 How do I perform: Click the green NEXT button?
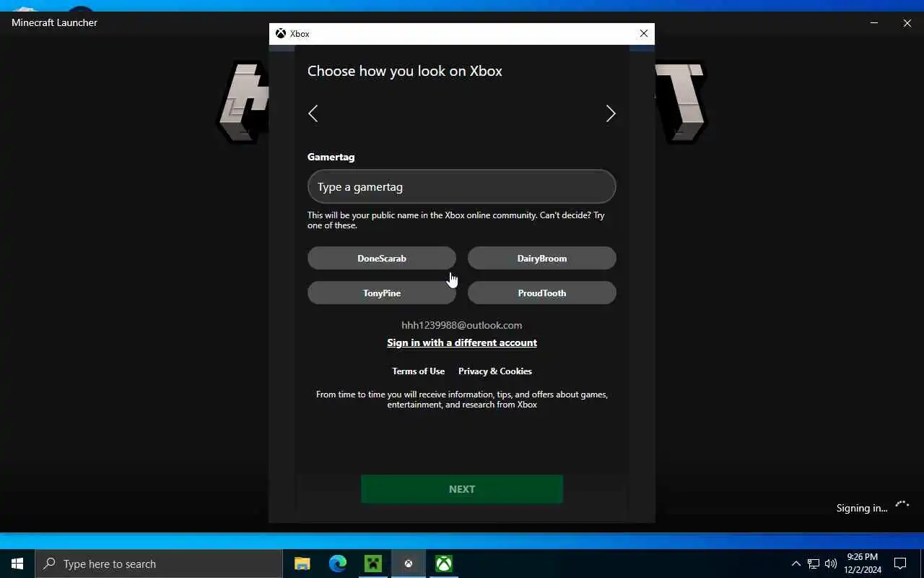point(462,489)
